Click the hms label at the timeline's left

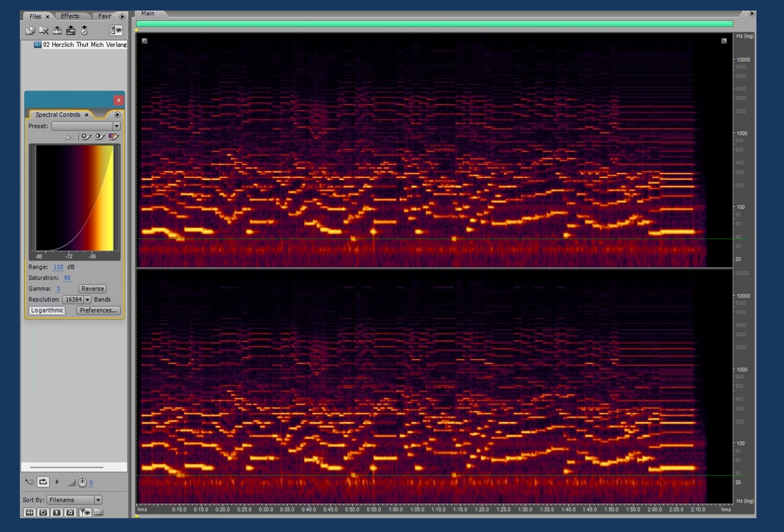pos(142,509)
